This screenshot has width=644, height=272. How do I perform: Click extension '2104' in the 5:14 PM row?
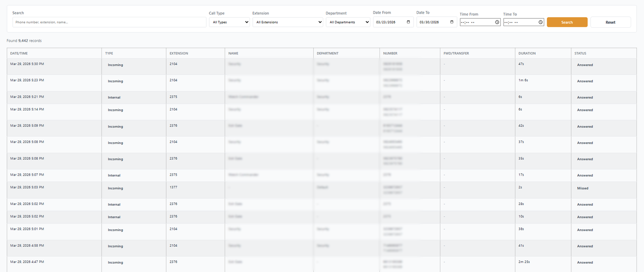pos(173,109)
